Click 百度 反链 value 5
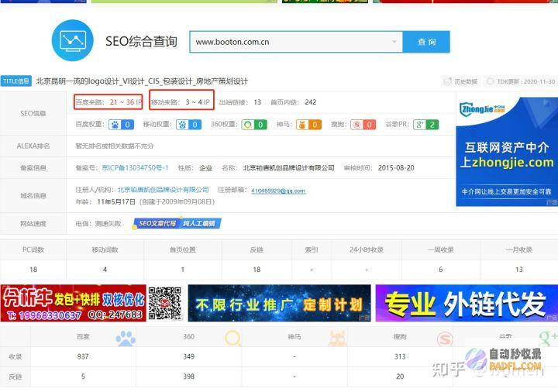558x392 pixels. [83, 377]
